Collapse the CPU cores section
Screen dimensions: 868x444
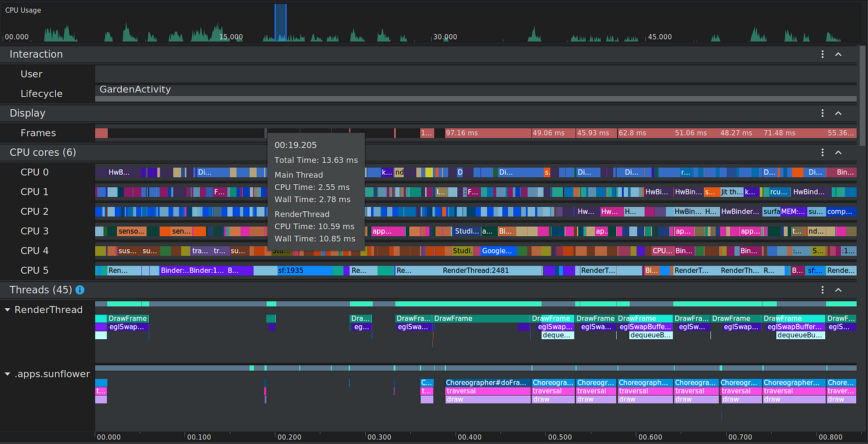coord(838,153)
